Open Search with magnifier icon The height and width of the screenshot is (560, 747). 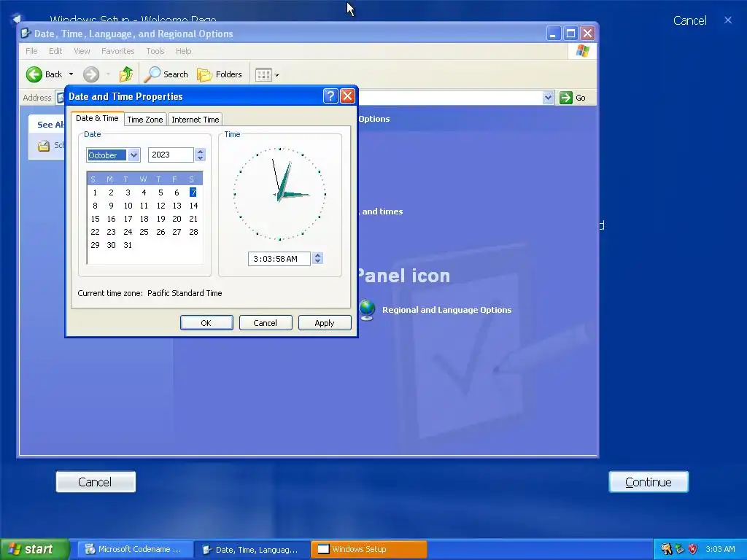pyautogui.click(x=166, y=74)
